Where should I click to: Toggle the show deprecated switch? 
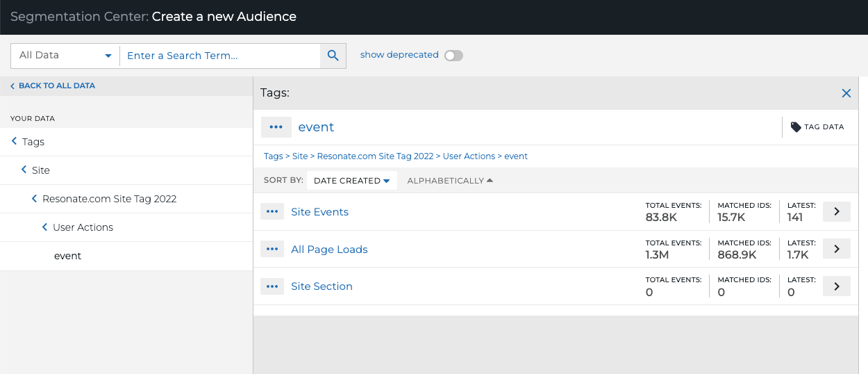point(453,56)
